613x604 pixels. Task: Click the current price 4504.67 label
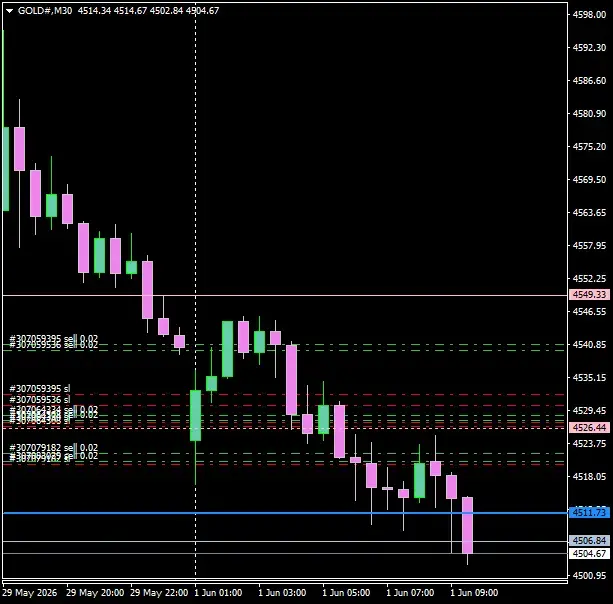[589, 553]
